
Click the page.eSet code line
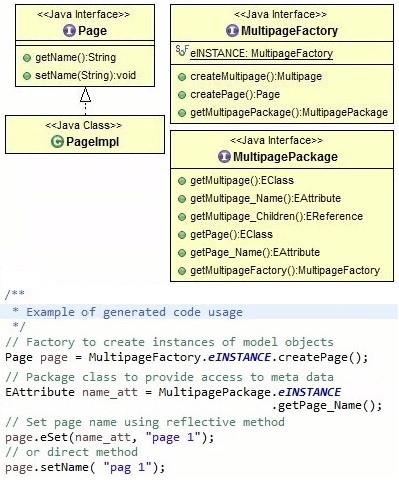pyautogui.click(x=110, y=437)
